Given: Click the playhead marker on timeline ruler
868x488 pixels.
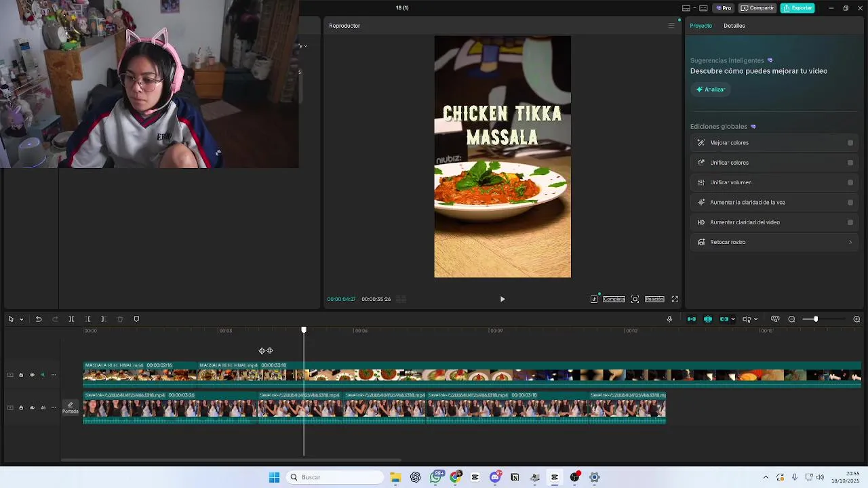Looking at the screenshot, I should click(x=304, y=330).
